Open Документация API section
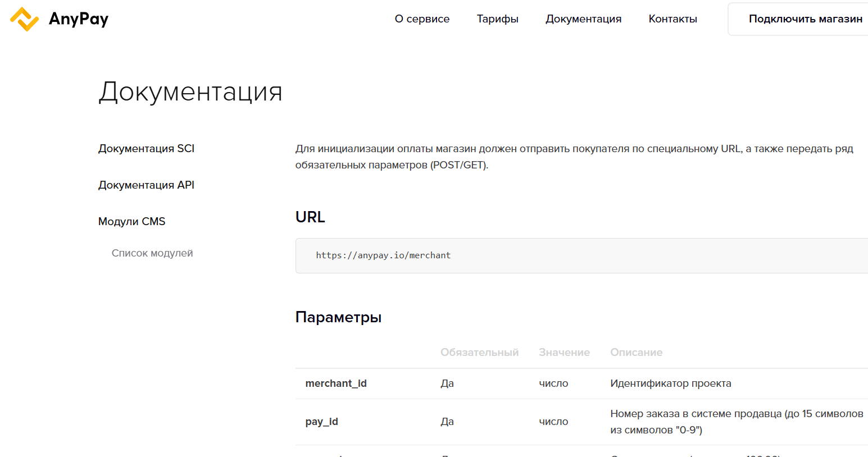This screenshot has height=457, width=868. click(x=146, y=184)
